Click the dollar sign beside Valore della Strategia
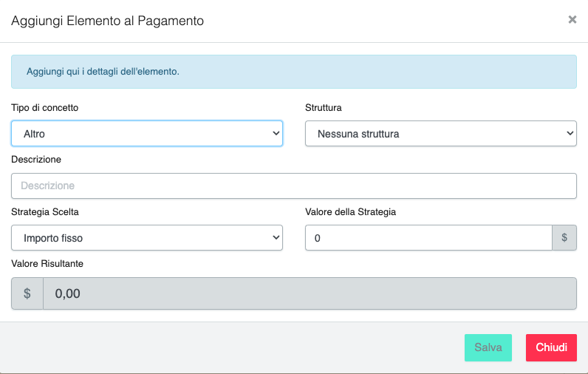 pos(564,238)
